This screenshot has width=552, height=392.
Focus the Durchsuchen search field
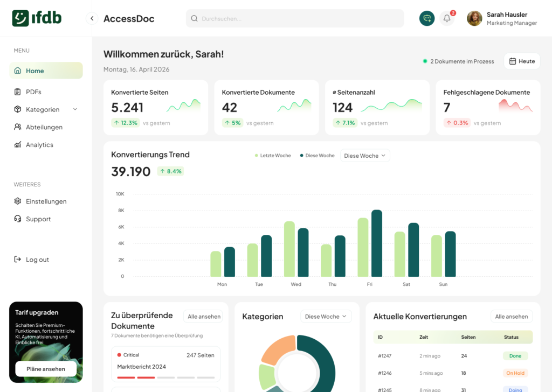click(295, 18)
